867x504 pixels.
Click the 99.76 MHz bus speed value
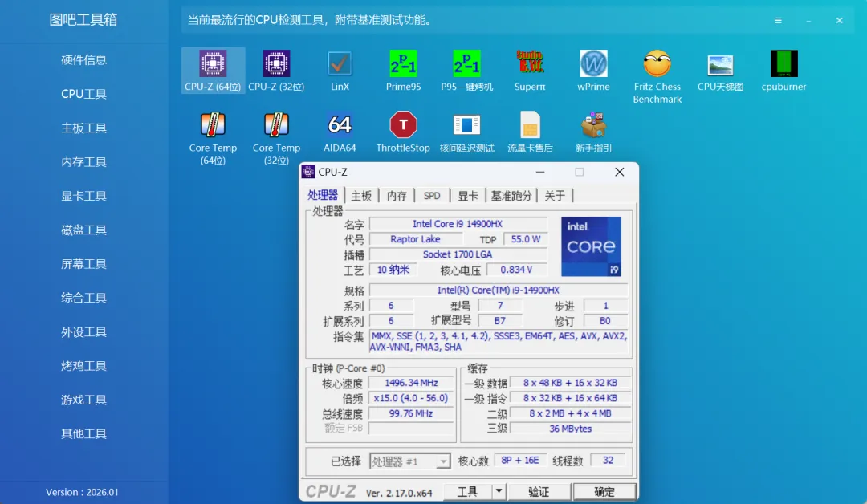point(411,413)
